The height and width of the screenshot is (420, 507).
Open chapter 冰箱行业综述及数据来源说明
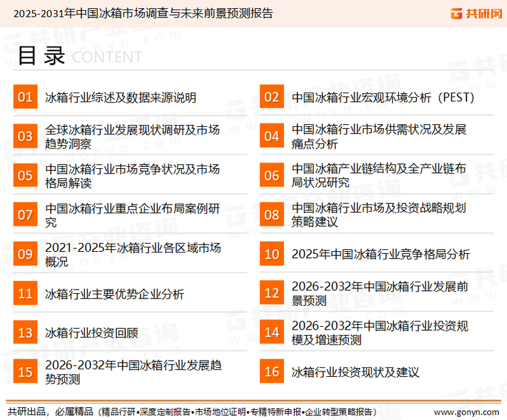click(x=120, y=97)
